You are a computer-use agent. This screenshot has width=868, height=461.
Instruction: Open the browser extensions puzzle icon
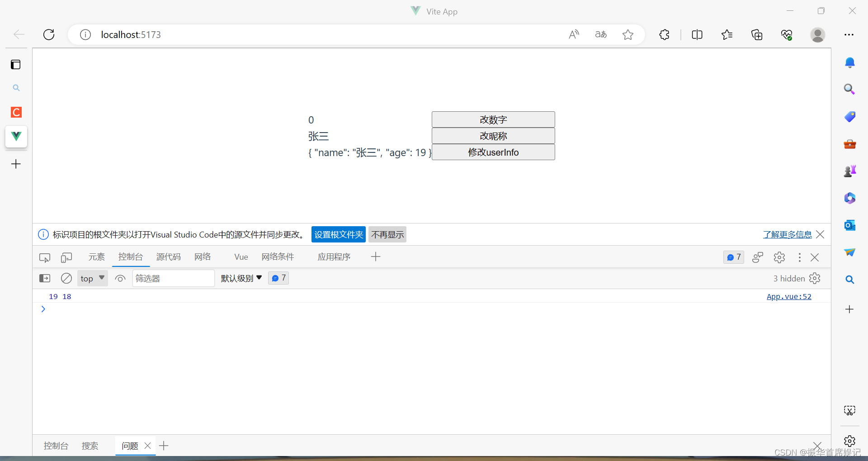click(x=664, y=34)
